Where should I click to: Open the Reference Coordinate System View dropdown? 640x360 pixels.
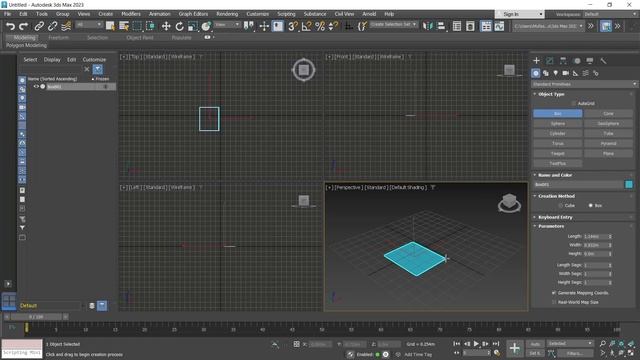pyautogui.click(x=227, y=25)
